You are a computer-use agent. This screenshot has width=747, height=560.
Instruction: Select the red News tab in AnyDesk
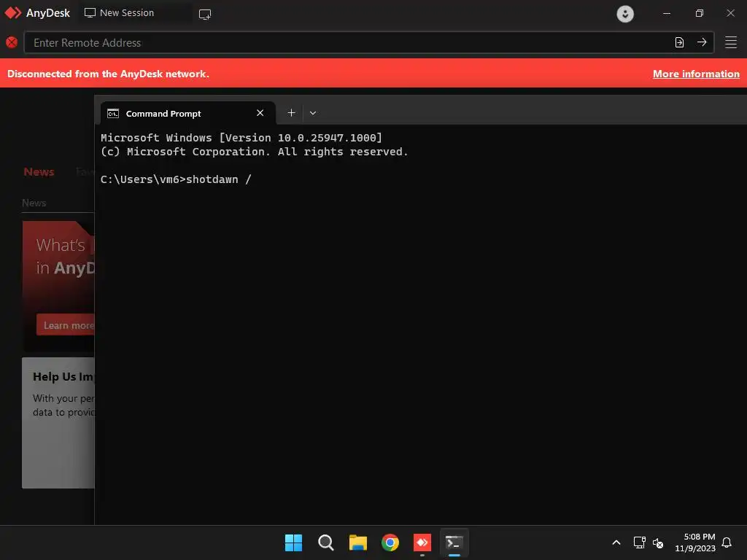click(x=39, y=172)
